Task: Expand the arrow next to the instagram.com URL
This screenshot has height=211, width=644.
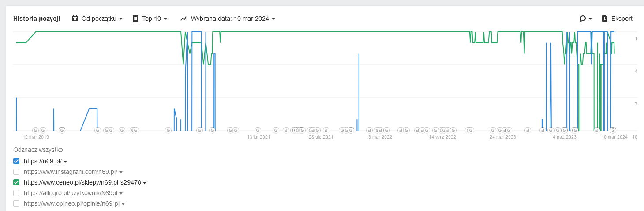Action: click(x=121, y=172)
